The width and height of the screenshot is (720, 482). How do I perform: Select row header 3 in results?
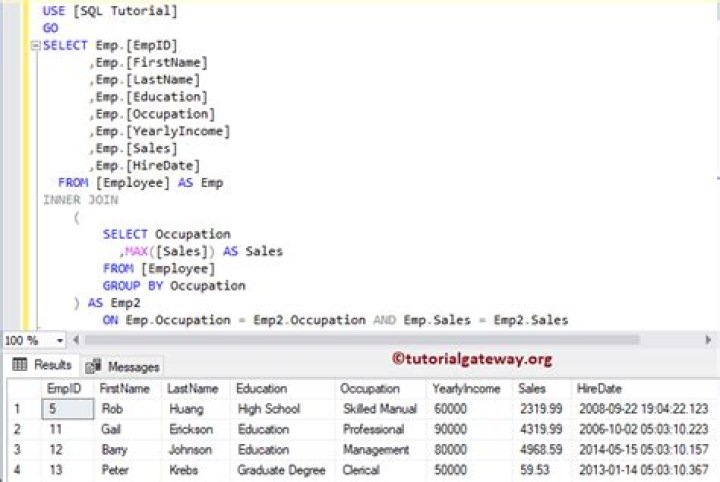pyautogui.click(x=24, y=449)
